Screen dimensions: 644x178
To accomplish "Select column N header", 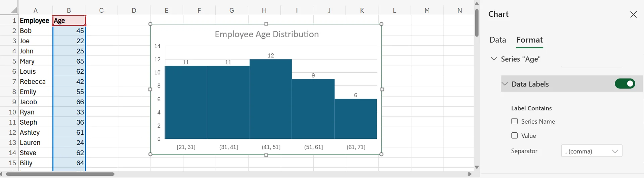I will (460, 10).
